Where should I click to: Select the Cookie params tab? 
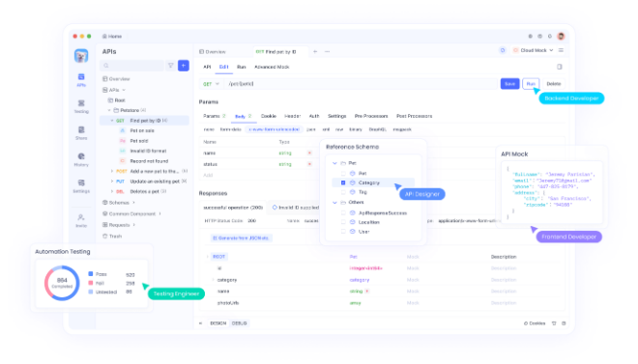point(269,116)
